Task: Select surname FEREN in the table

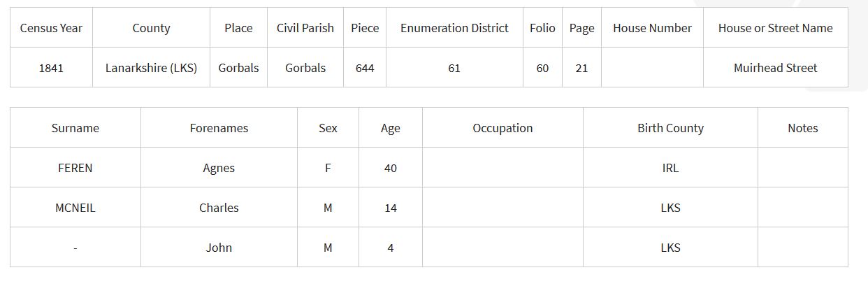Action: (75, 168)
